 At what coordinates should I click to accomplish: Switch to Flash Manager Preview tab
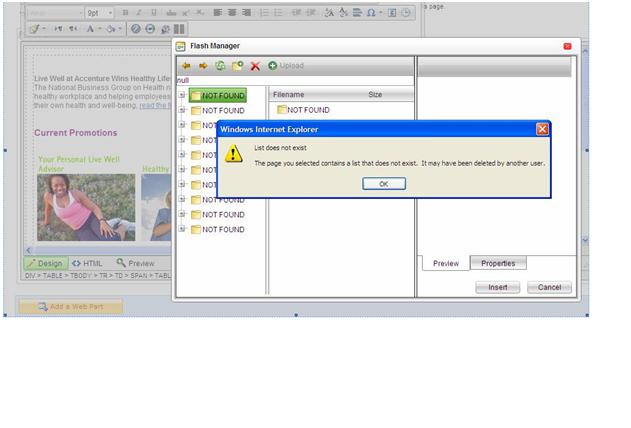coord(445,263)
